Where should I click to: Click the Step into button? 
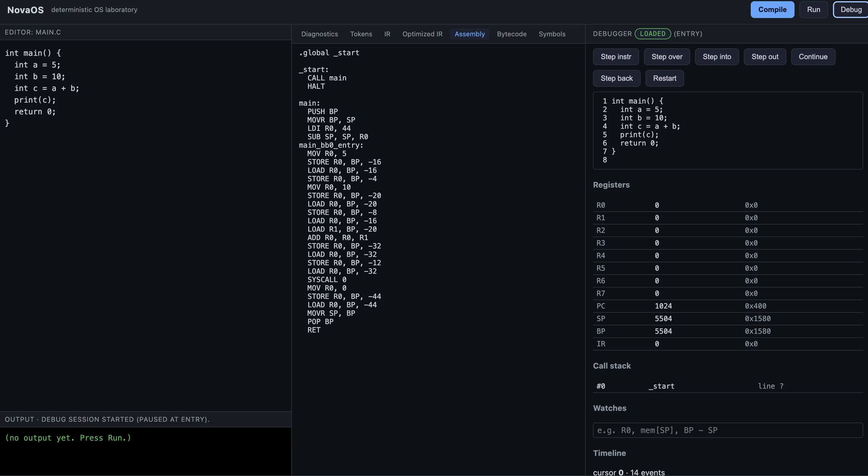point(716,57)
